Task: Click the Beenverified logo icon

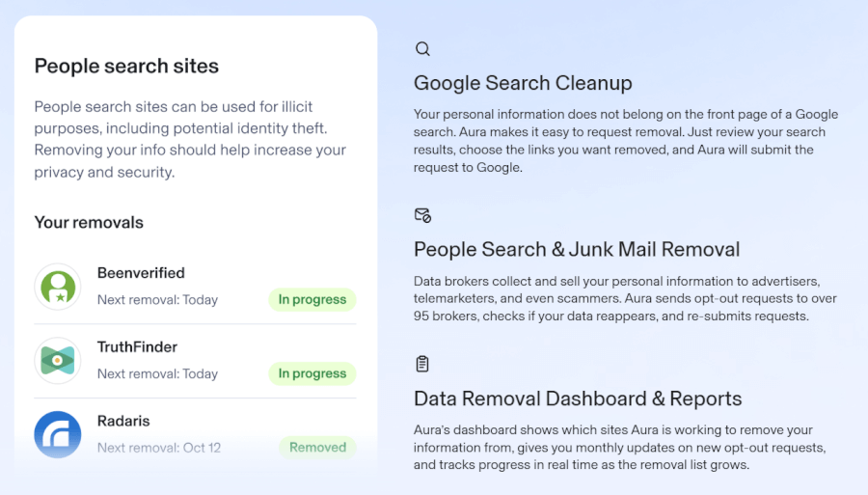Action: [x=58, y=287]
